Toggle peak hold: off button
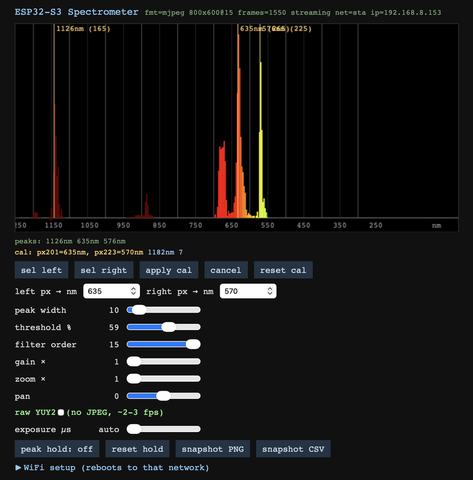 pyautogui.click(x=57, y=449)
